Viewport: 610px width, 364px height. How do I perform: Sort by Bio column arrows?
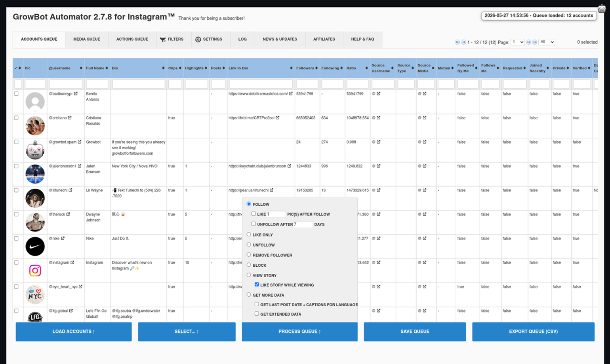coord(163,68)
